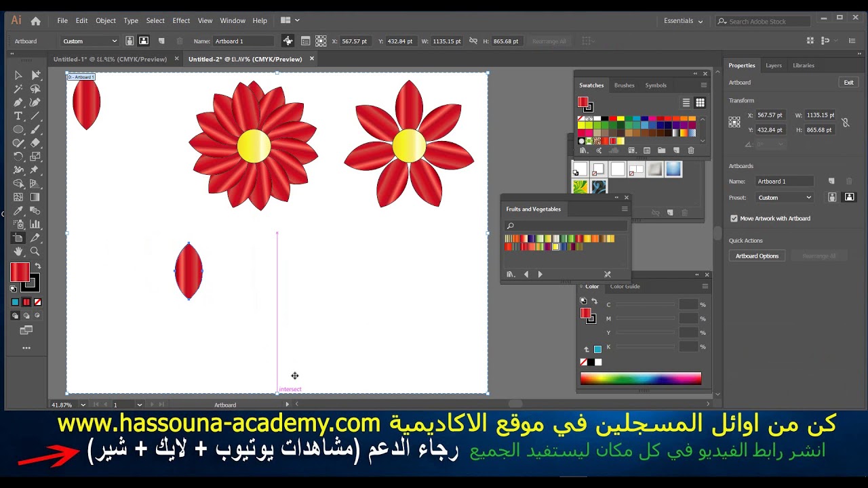Click the artboard Name field in control bar
This screenshot has width=868, height=488.
coord(243,41)
